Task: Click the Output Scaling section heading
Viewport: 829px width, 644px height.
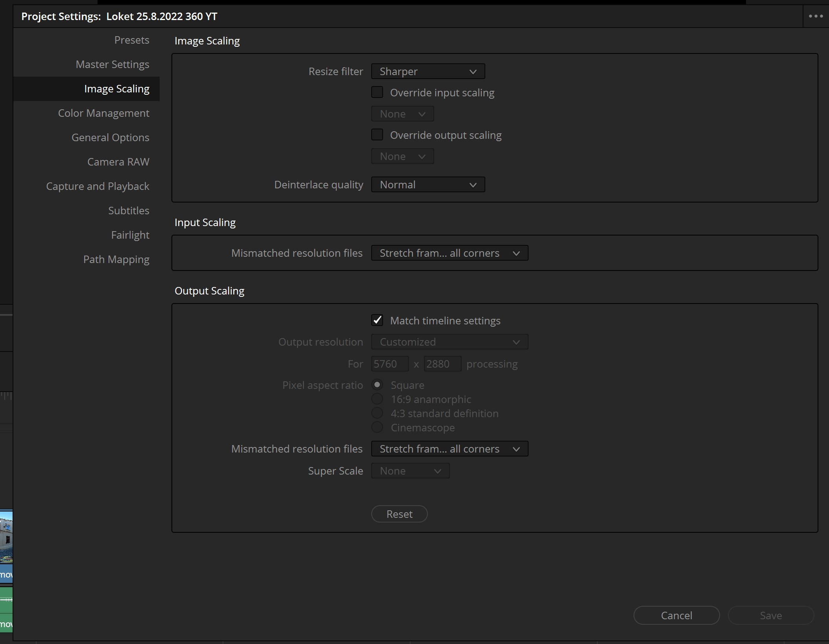Action: click(209, 291)
